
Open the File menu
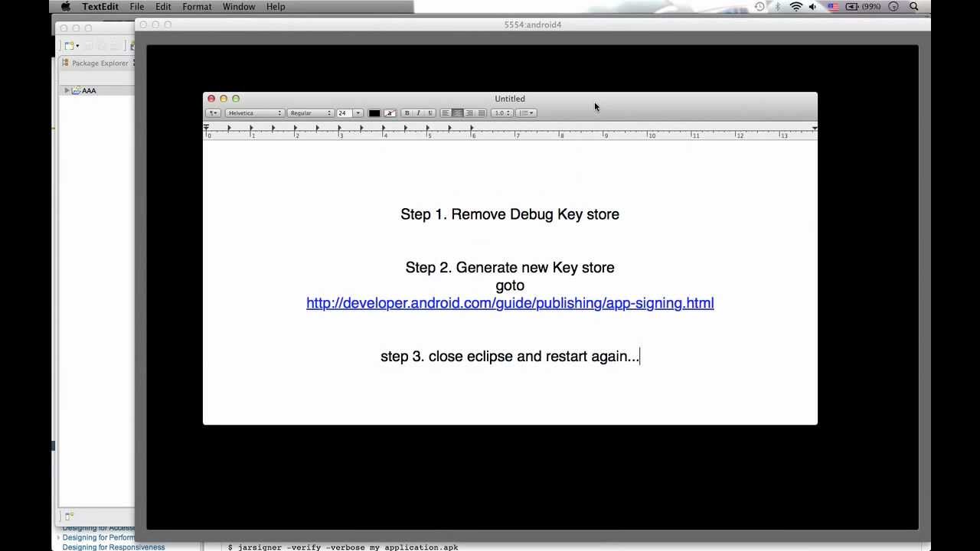coord(137,7)
